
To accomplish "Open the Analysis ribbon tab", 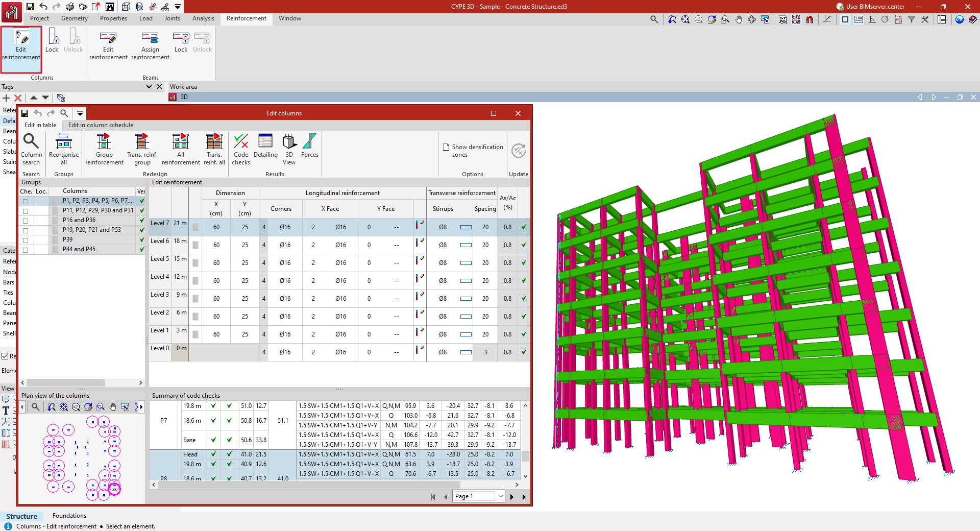I will click(203, 18).
